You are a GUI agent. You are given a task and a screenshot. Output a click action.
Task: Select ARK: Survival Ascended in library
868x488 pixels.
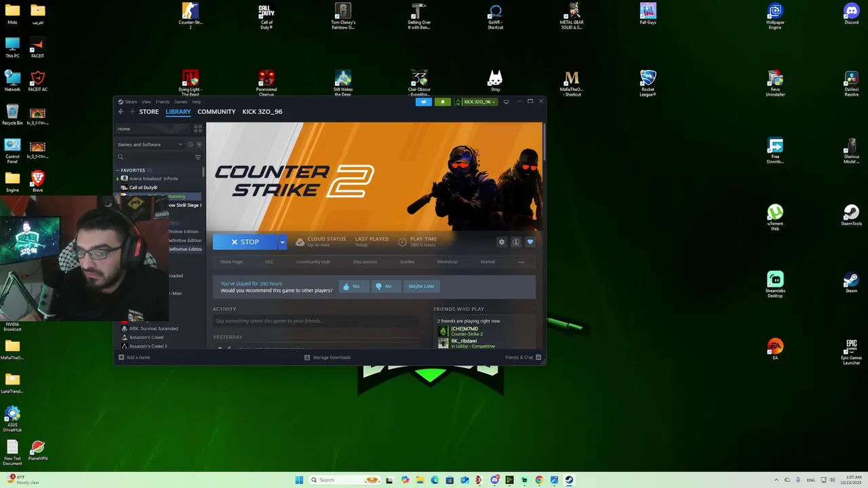pos(153,329)
